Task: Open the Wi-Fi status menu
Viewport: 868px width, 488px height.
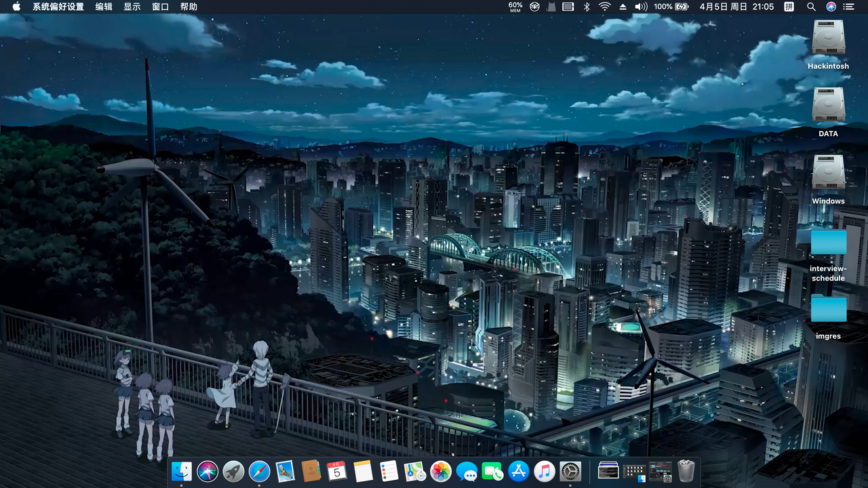Action: (x=604, y=7)
